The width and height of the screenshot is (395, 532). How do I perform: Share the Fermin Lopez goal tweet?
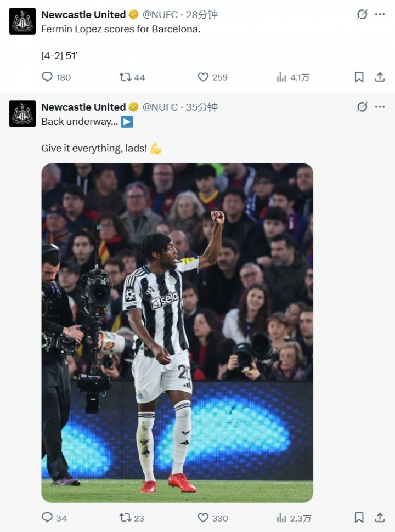click(380, 77)
